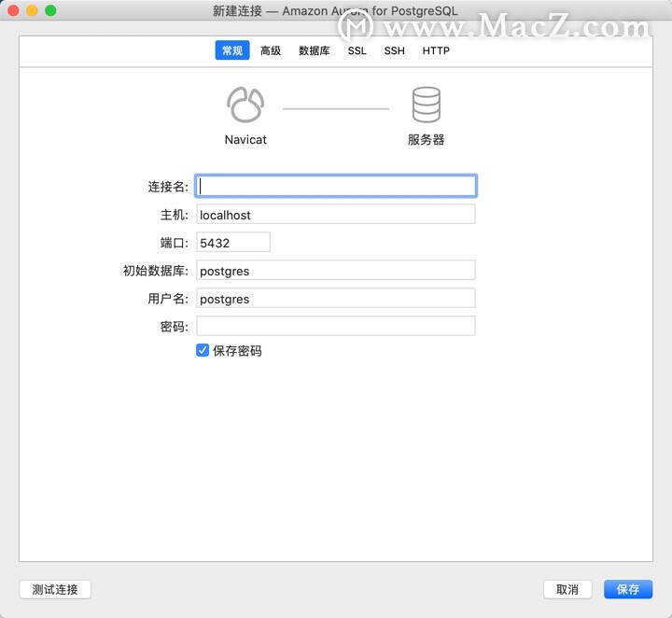
Task: Focus the 连接名 input field
Action: [x=336, y=186]
